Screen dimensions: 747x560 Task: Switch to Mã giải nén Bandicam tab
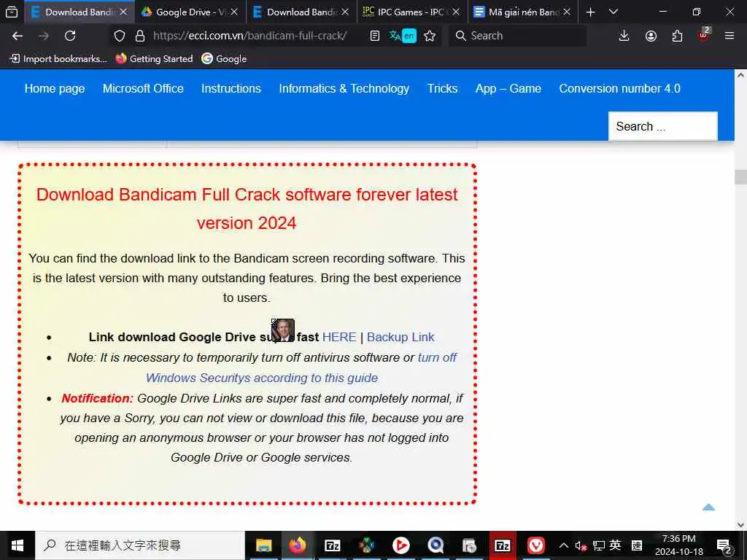coord(522,12)
